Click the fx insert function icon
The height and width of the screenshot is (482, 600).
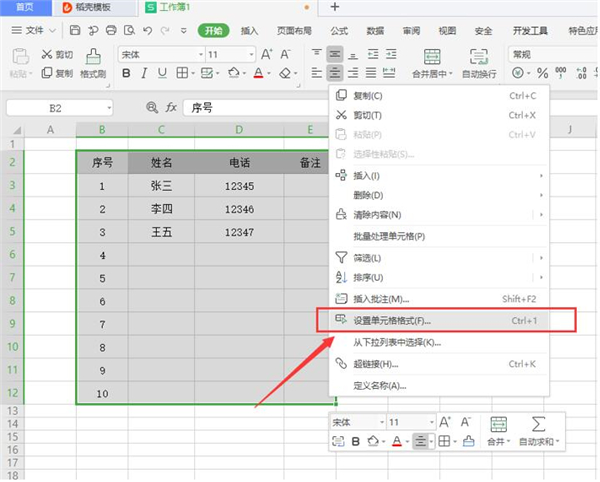point(171,107)
